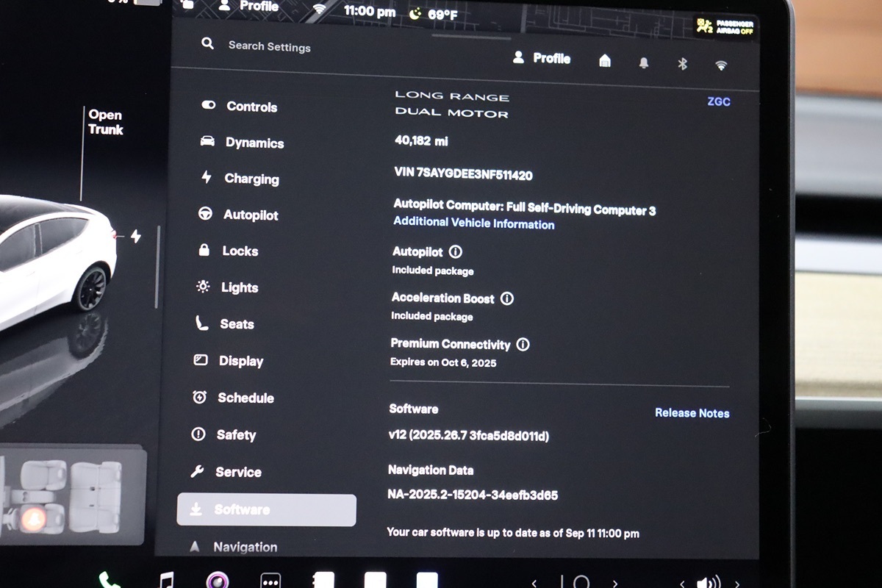This screenshot has width=882, height=588.
Task: View software Release Notes
Action: 692,413
